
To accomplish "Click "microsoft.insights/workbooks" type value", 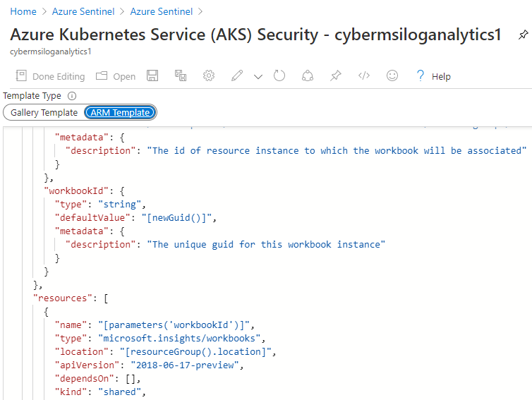I will [179, 338].
